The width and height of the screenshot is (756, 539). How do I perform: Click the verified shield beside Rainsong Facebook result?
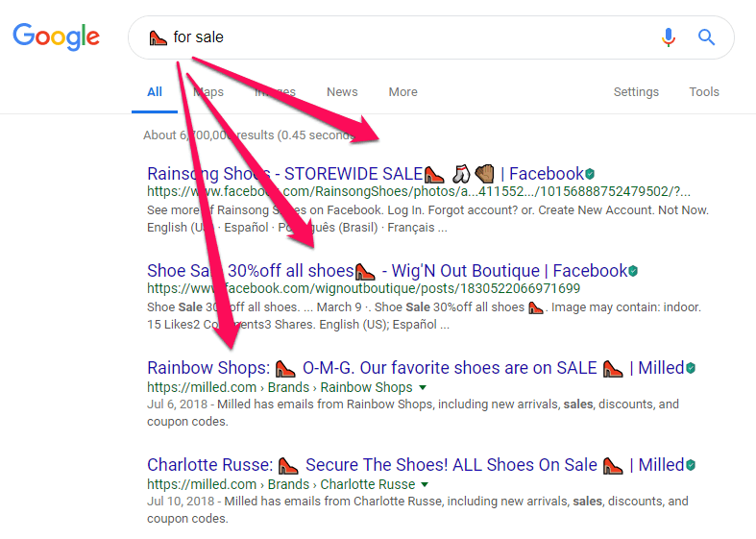point(590,174)
